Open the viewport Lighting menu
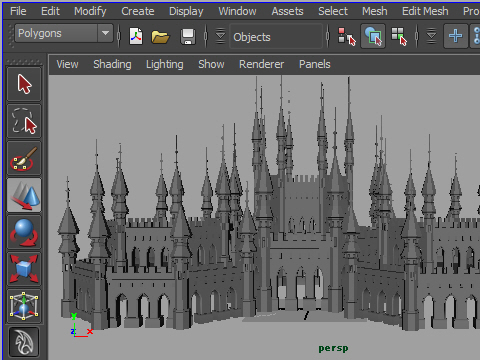Viewport: 480px width, 360px height. coord(165,64)
